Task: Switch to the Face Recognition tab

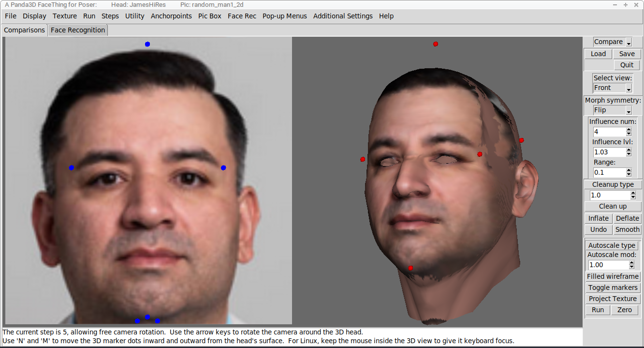Action: [78, 30]
